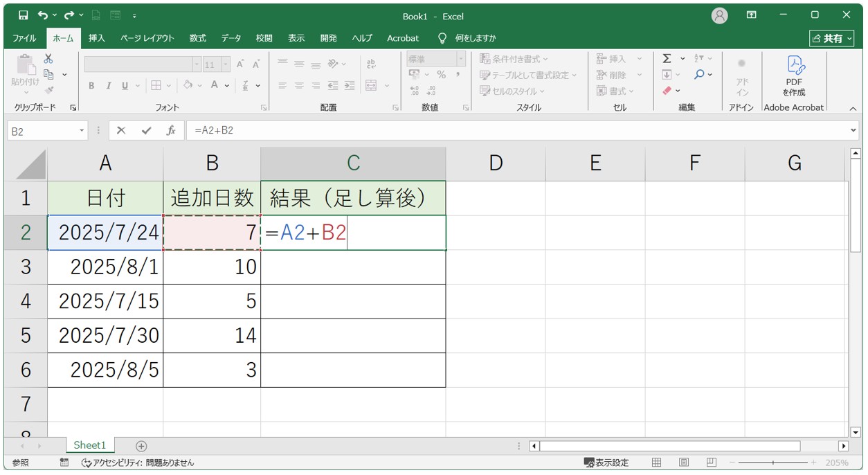The width and height of the screenshot is (868, 475).
Task: Open the Formulas (数式) tab
Action: point(198,38)
